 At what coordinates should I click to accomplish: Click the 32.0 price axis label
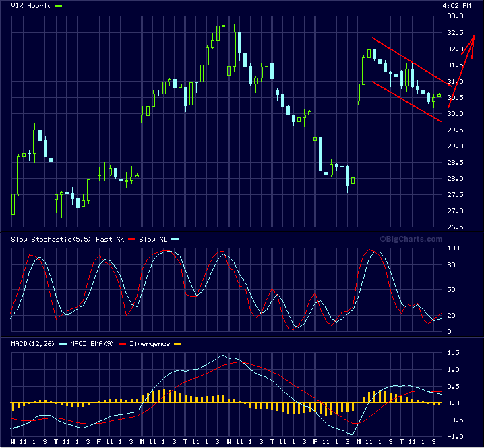pos(455,49)
